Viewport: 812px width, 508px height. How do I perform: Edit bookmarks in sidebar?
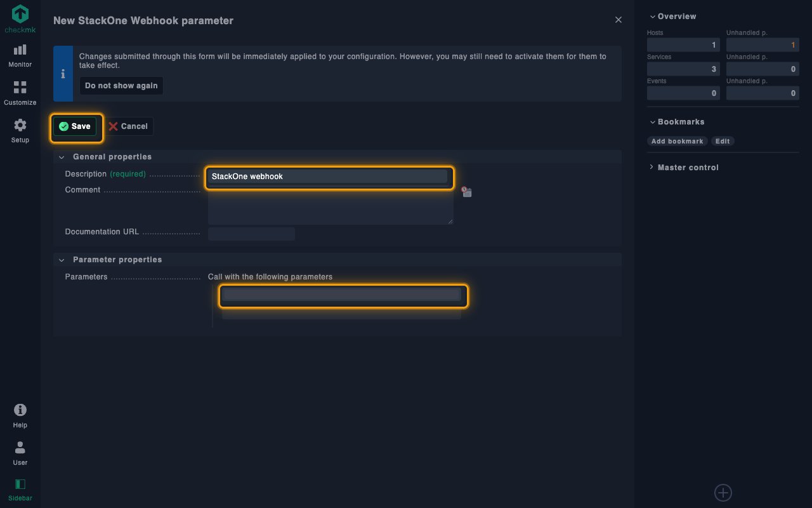click(723, 141)
